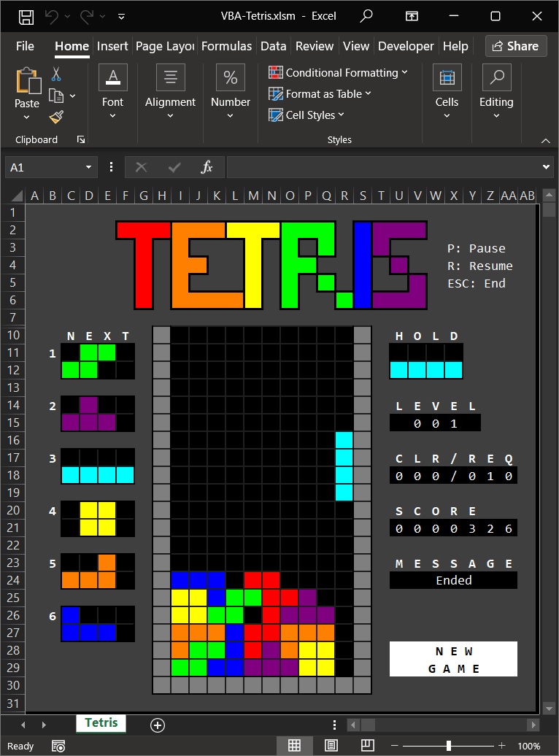Expand the Editing group
Screen dimensions: 559x756
coord(496,92)
